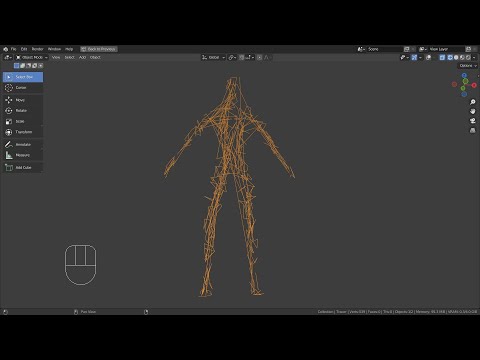
Task: Click the Blender logo menu icon
Action: pyautogui.click(x=6, y=49)
